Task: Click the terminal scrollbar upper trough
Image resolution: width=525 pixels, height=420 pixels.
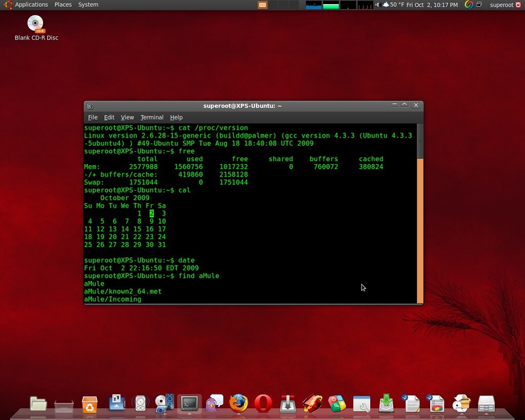Action: point(420,141)
